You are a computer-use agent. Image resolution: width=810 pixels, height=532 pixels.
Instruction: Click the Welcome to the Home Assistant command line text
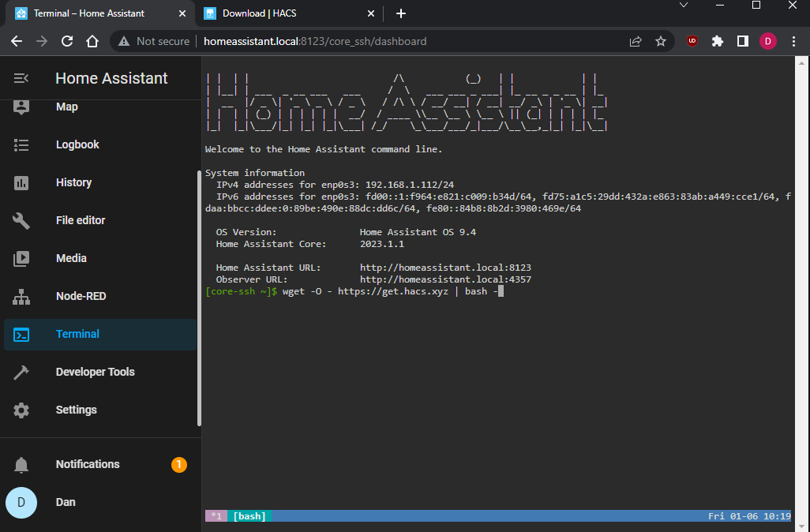(324, 149)
